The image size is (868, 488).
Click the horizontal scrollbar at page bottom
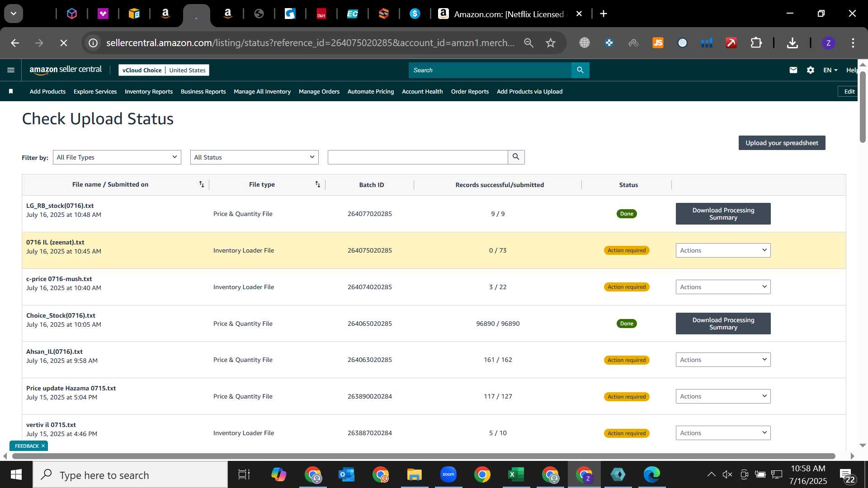[424, 456]
